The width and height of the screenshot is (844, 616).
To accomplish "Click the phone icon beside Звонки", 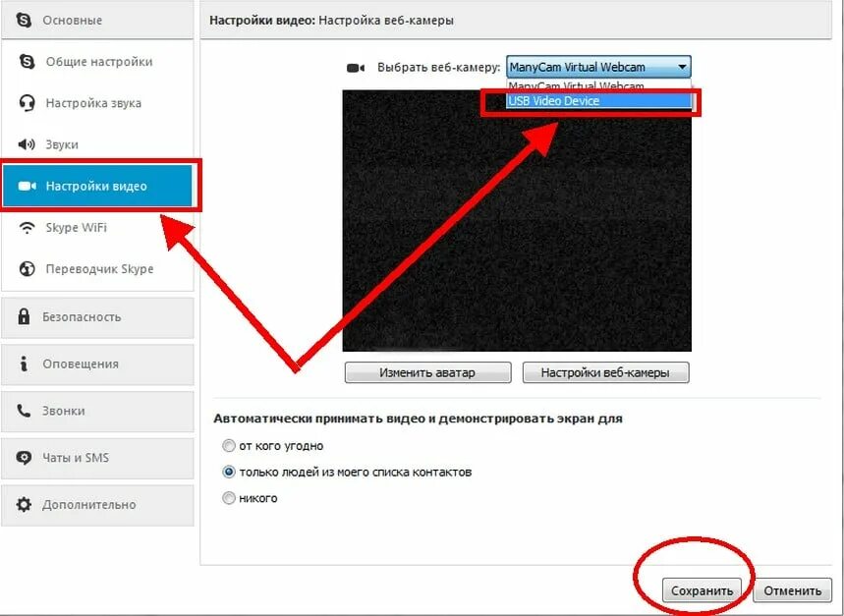I will tap(24, 411).
